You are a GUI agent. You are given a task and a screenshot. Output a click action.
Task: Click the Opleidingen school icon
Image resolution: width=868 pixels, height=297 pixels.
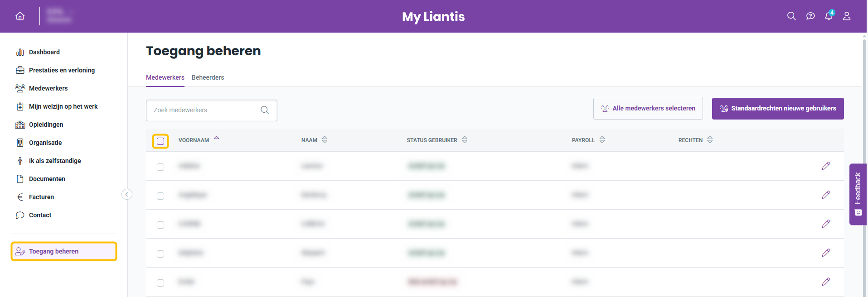click(x=20, y=125)
